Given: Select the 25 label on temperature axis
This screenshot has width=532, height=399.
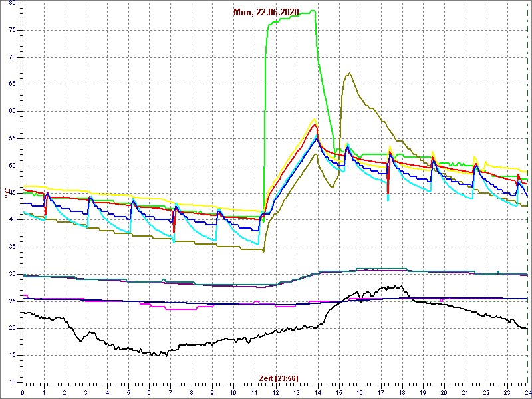Looking at the screenshot, I should pyautogui.click(x=12, y=301).
